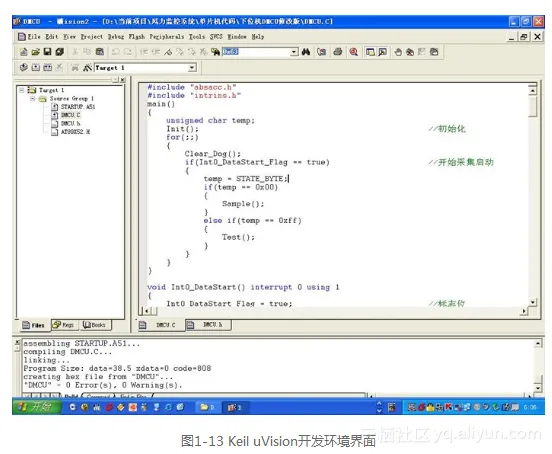Close the output window panel
The height and width of the screenshot is (454, 552).
[17, 342]
